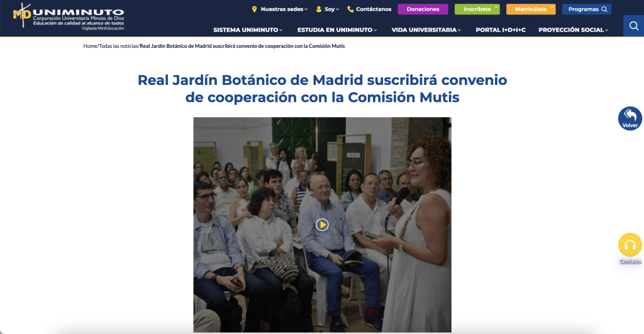This screenshot has width=644, height=334.
Task: Open the ESTUDIA EN UNIMINUTO menu
Action: (337, 30)
